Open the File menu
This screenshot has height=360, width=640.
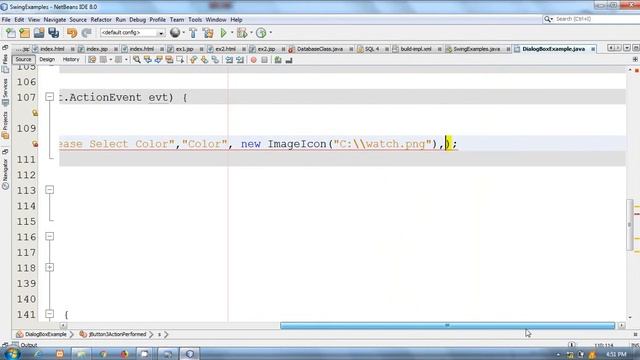tap(6, 20)
